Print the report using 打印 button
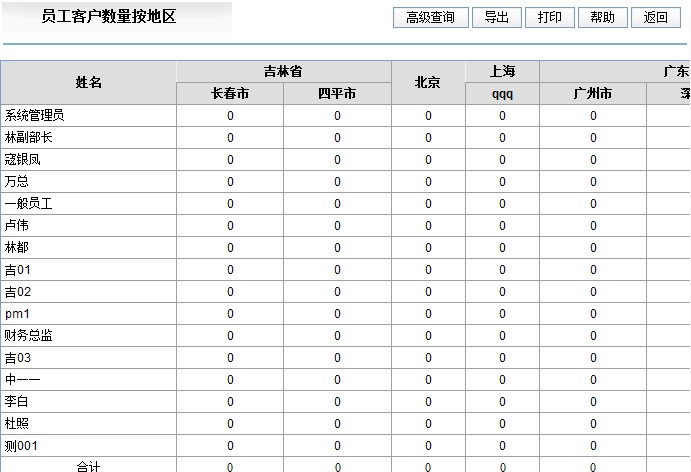Viewport: 691px width, 472px height. (x=550, y=18)
